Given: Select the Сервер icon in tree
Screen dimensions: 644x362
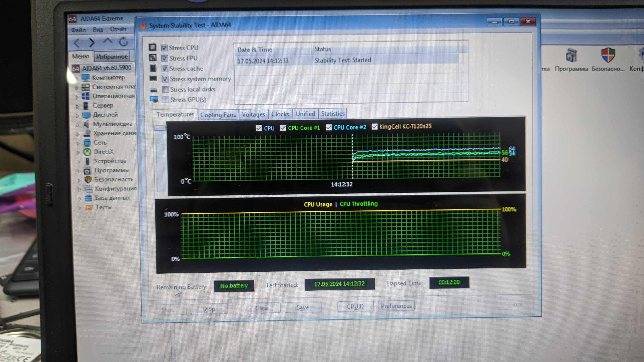Looking at the screenshot, I should [86, 105].
